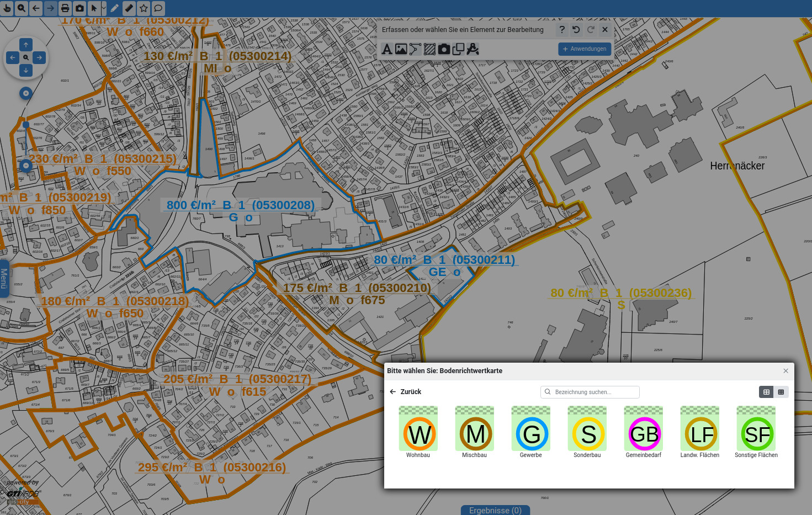Click the printer icon in toolbar
This screenshot has height=515, width=812.
(65, 8)
